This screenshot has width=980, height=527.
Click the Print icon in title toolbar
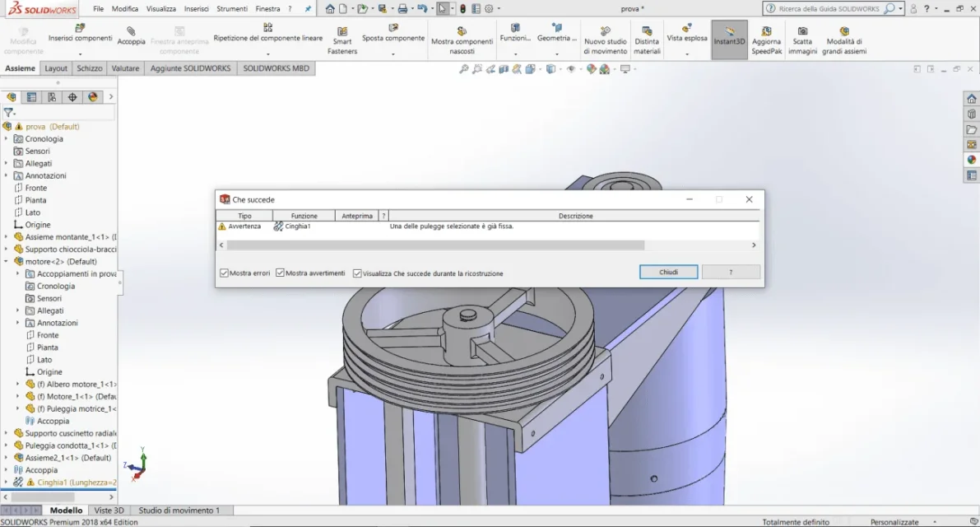click(x=402, y=9)
